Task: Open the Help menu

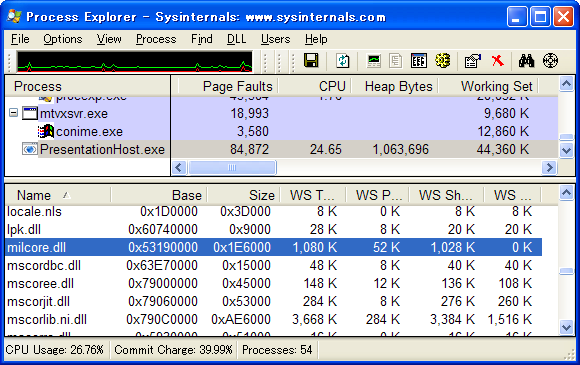Action: click(316, 39)
